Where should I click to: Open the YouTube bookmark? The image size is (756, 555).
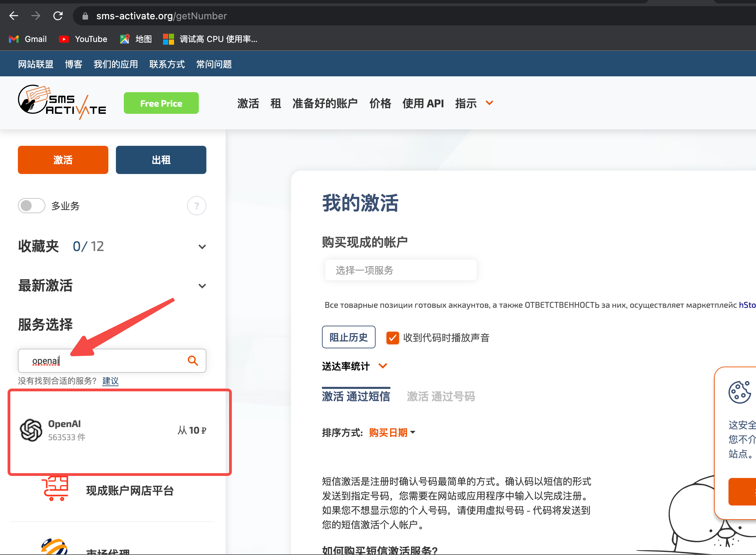pos(83,39)
